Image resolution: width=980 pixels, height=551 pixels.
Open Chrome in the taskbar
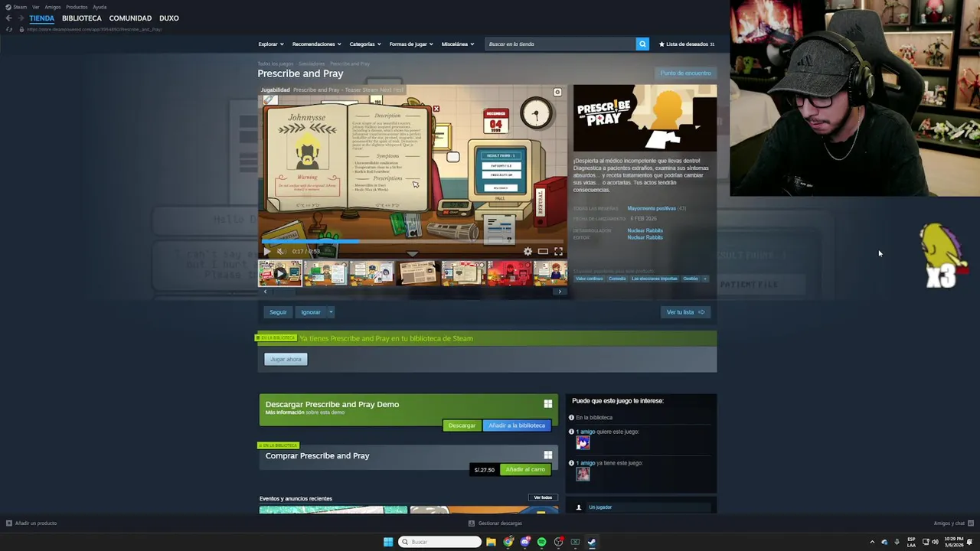point(508,542)
